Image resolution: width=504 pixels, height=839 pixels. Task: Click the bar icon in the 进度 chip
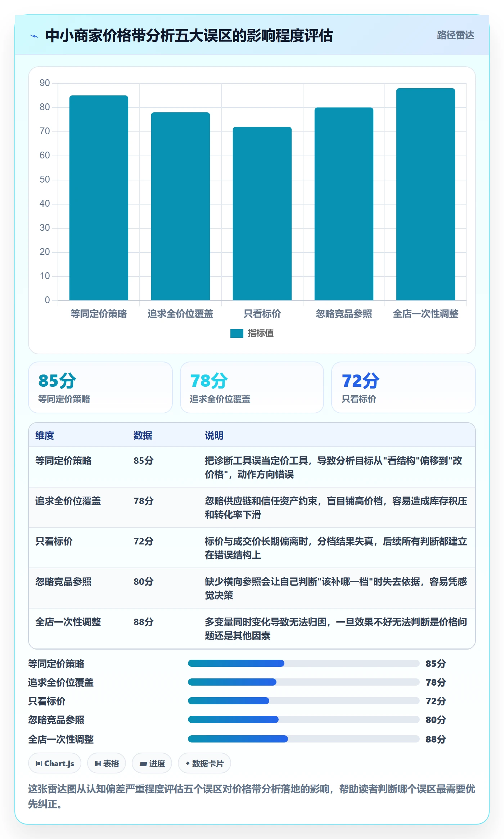pyautogui.click(x=143, y=764)
